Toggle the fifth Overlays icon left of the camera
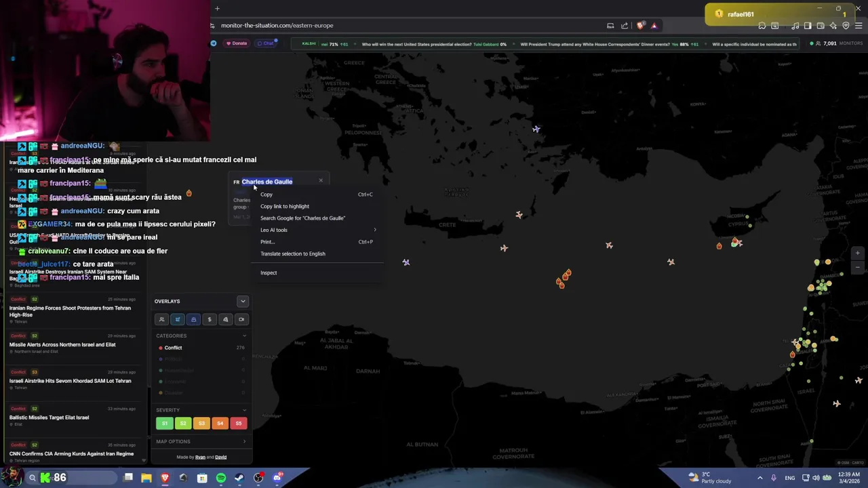Viewport: 868px width, 488px height. point(225,319)
